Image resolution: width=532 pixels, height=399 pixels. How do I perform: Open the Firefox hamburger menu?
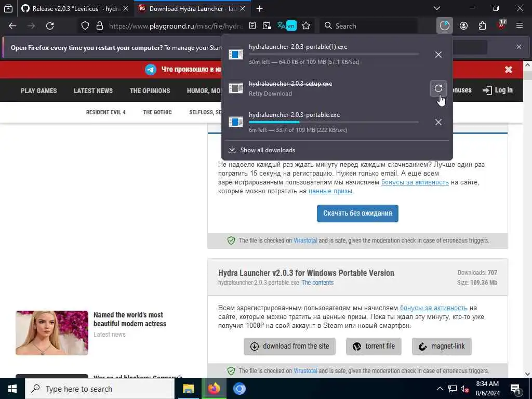[x=520, y=26]
